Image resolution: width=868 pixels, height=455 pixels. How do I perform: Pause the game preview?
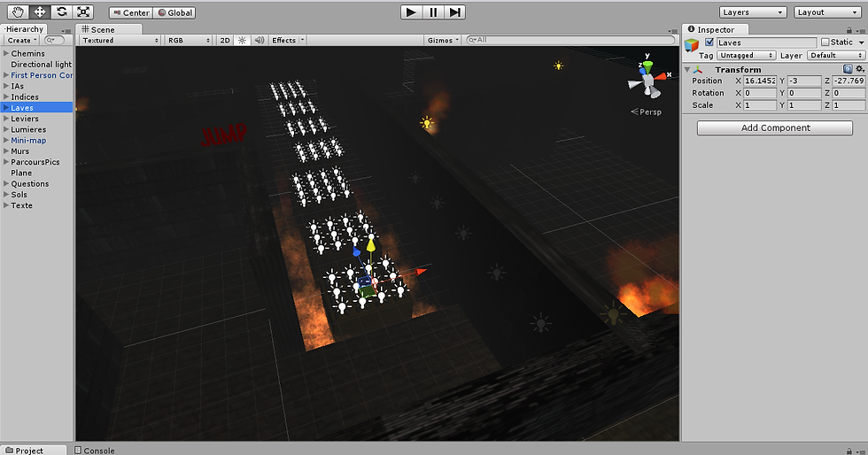click(x=433, y=12)
